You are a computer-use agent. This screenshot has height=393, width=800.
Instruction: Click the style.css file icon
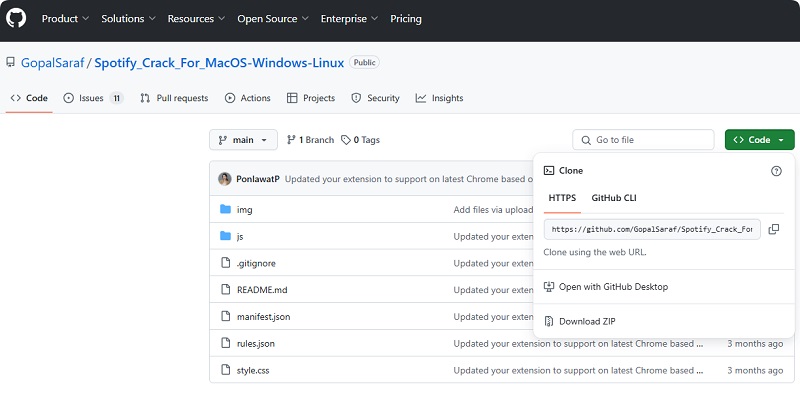tap(226, 370)
